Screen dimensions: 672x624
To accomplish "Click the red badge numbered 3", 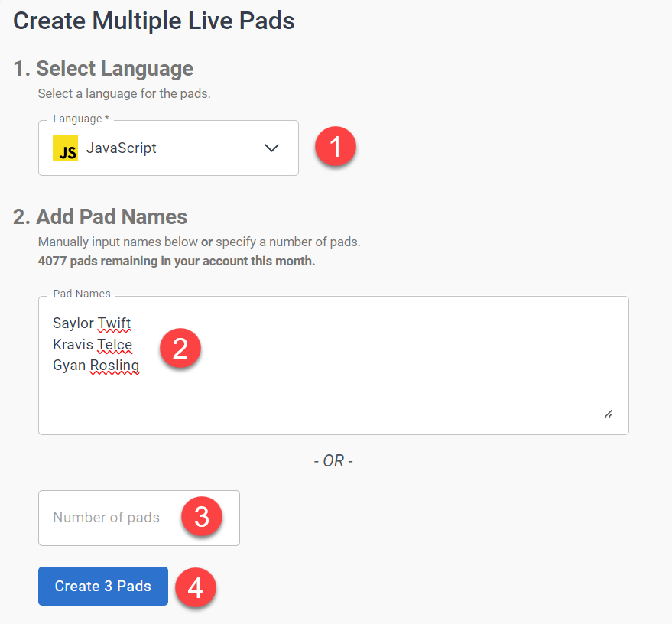I will [x=202, y=518].
